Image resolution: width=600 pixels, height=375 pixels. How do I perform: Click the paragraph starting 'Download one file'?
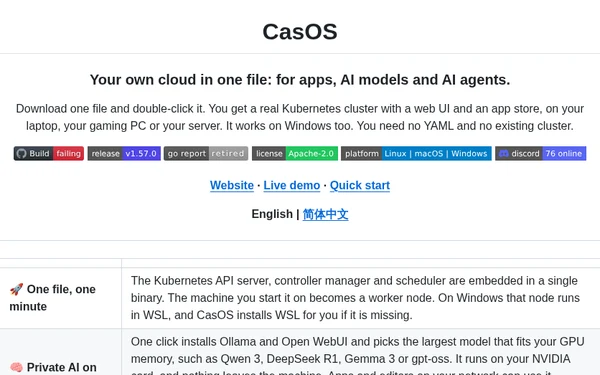(300, 117)
